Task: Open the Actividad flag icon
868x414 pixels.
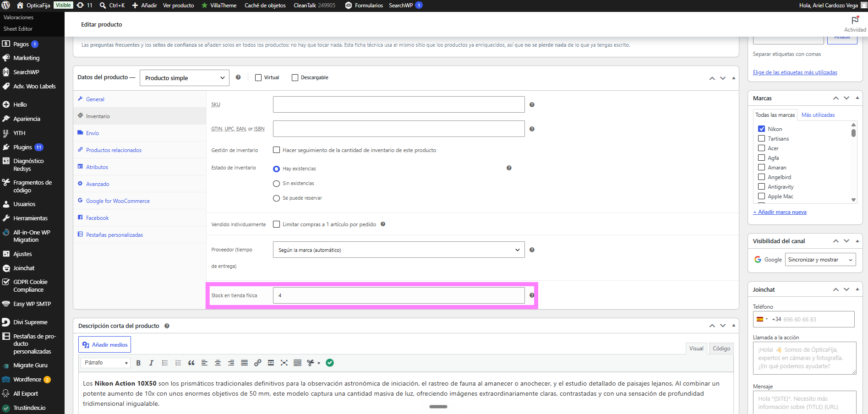Action: point(855,20)
